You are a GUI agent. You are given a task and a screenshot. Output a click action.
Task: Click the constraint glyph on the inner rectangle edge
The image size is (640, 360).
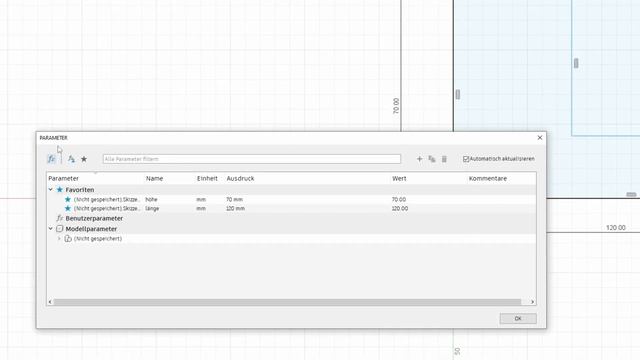(576, 63)
